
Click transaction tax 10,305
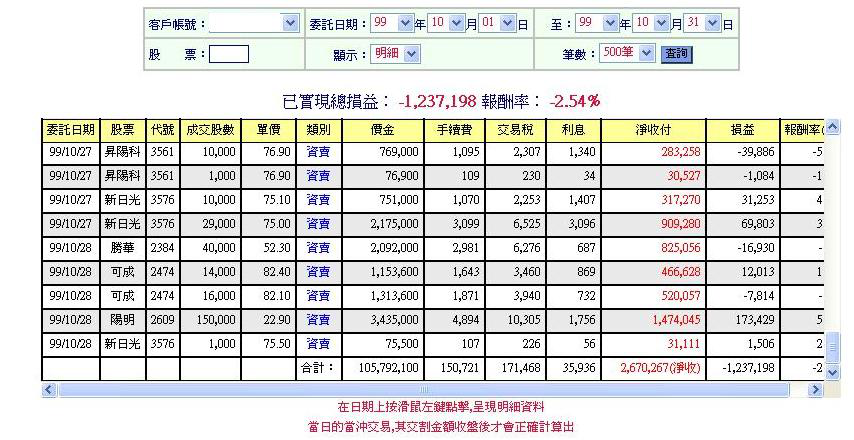pos(524,320)
